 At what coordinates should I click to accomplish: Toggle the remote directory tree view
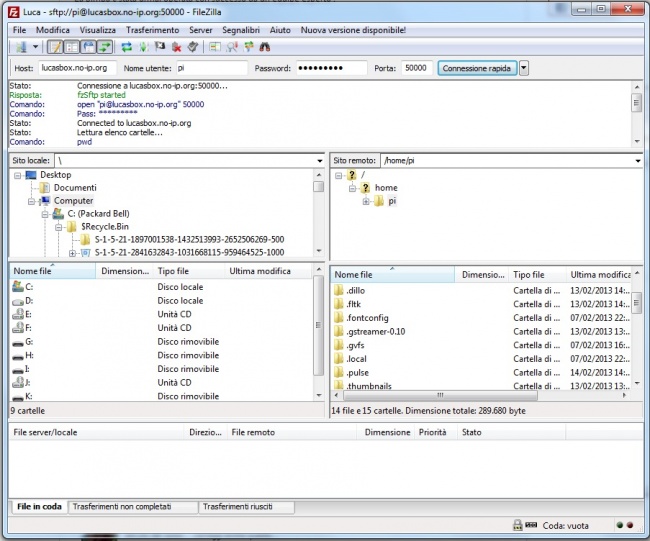pos(88,47)
